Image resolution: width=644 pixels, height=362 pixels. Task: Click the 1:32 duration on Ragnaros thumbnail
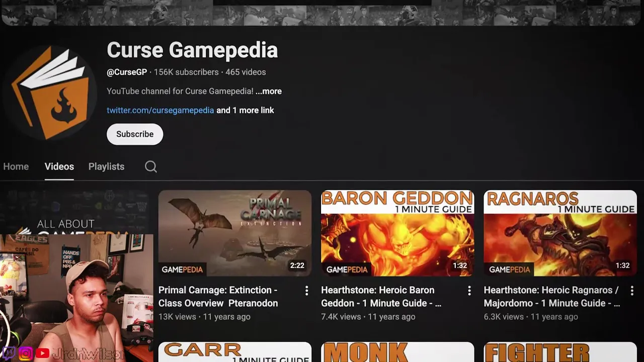(622, 265)
